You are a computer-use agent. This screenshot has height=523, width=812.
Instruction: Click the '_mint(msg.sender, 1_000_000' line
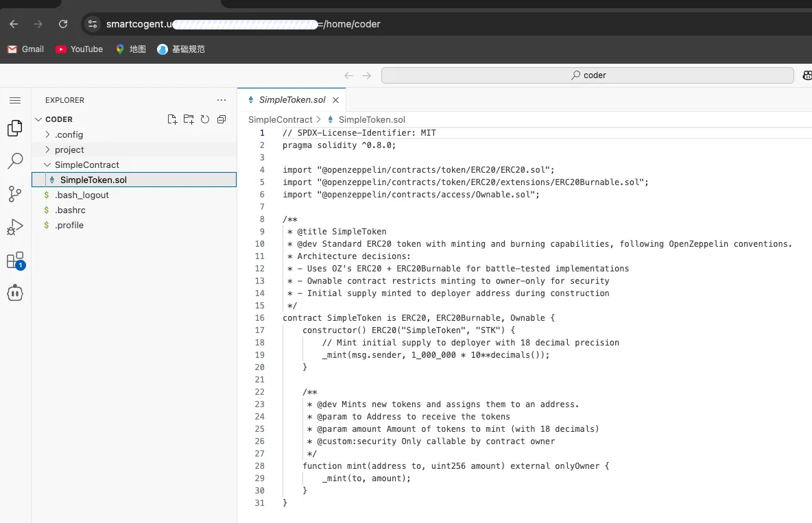point(435,355)
